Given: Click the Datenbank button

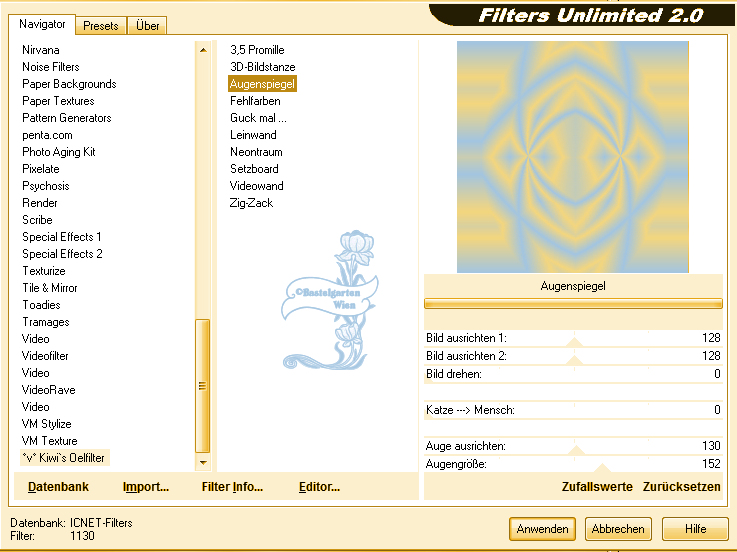Looking at the screenshot, I should pyautogui.click(x=58, y=487).
